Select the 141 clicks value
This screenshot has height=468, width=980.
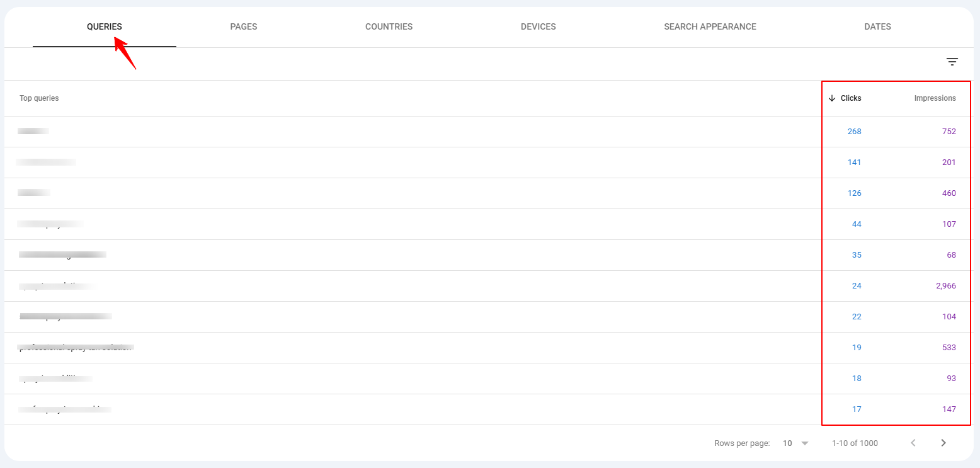coord(854,163)
